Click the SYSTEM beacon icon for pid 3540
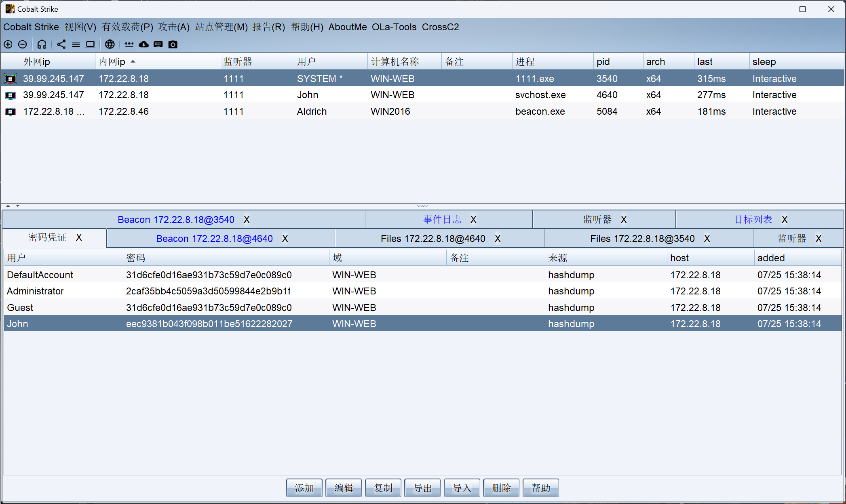Viewport: 846px width, 504px height. [x=10, y=79]
